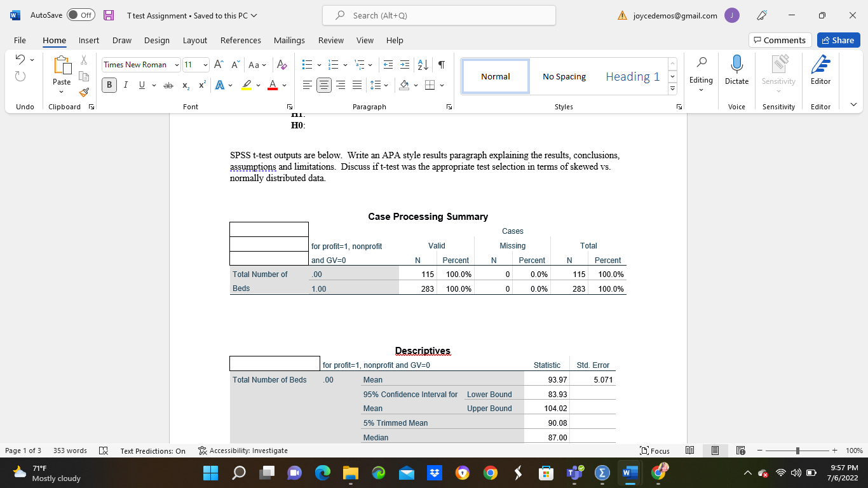The height and width of the screenshot is (488, 868).
Task: Open the File menu
Action: coord(20,40)
